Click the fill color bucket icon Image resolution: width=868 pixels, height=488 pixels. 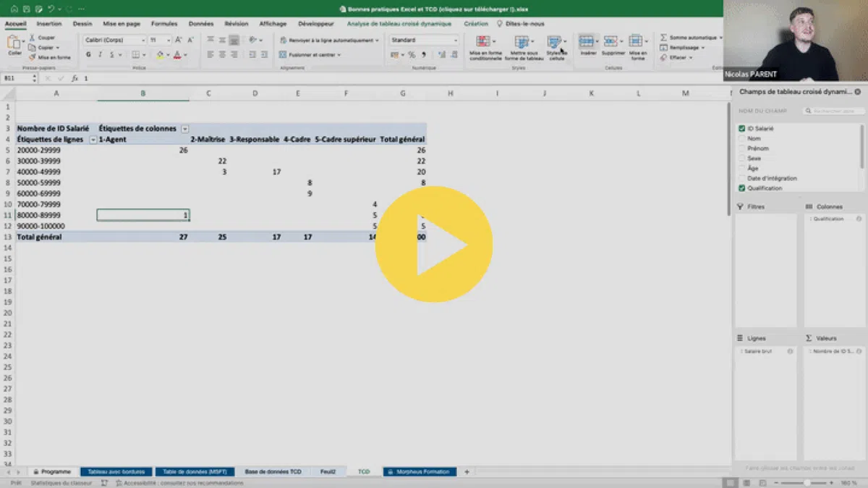coord(160,54)
